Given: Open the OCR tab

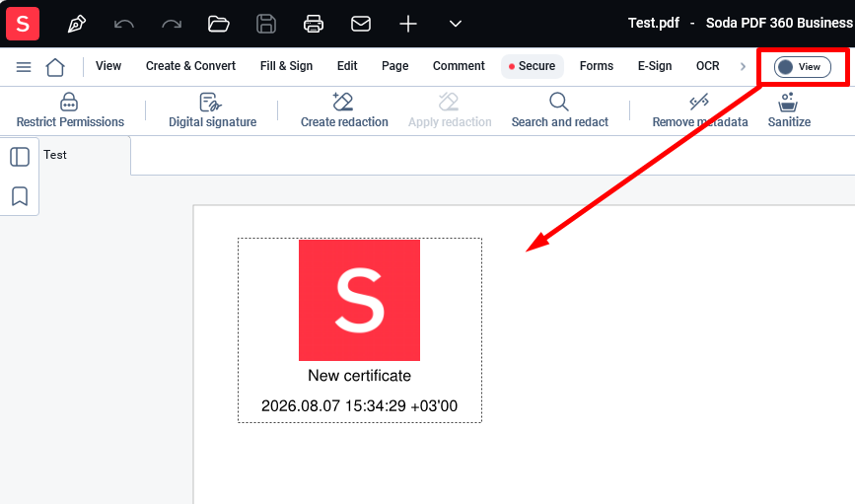Looking at the screenshot, I should [x=707, y=66].
